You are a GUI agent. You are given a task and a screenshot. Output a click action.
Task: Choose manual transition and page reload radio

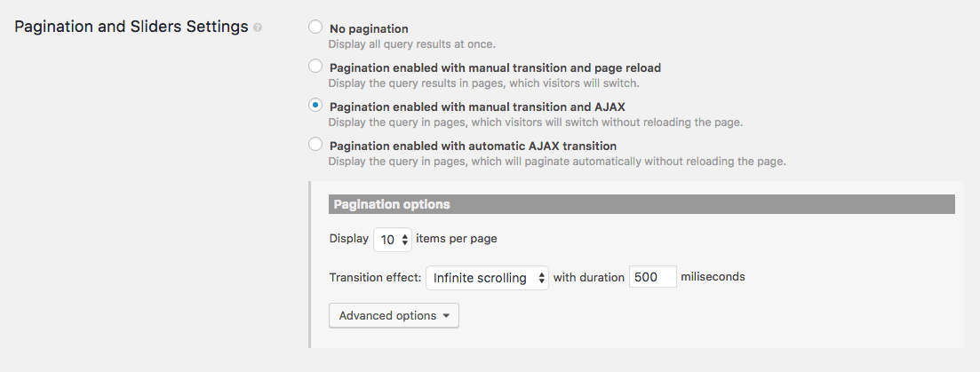coord(315,67)
